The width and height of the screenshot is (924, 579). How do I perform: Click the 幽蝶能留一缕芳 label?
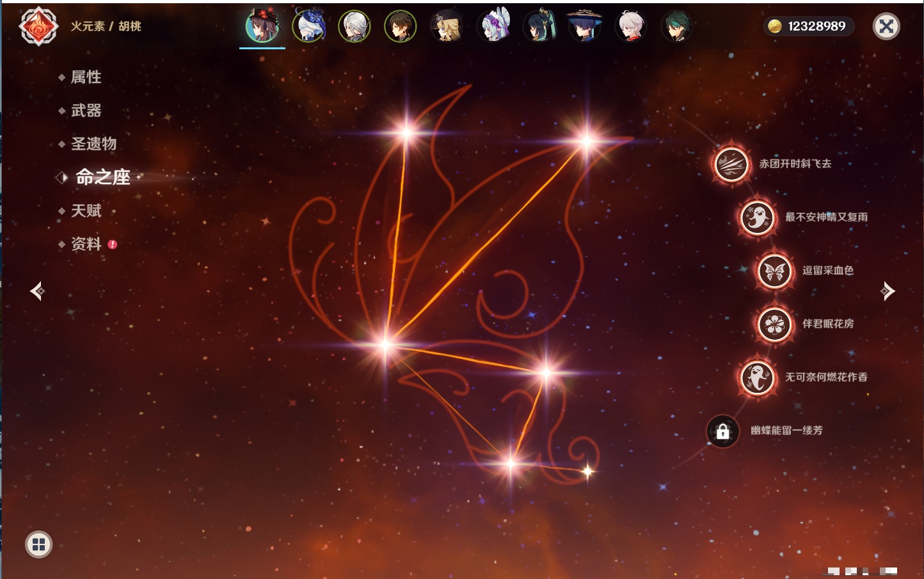tap(787, 431)
